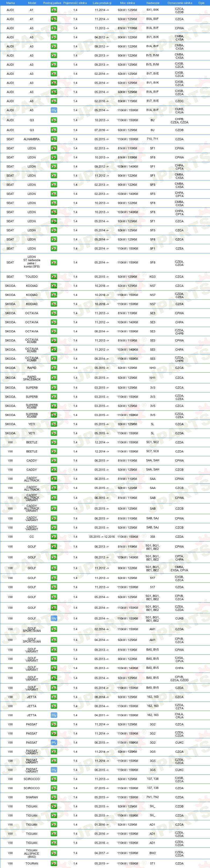Click petrol icon in Skoda Rapid Spaceback row

pyautogui.click(x=54, y=378)
